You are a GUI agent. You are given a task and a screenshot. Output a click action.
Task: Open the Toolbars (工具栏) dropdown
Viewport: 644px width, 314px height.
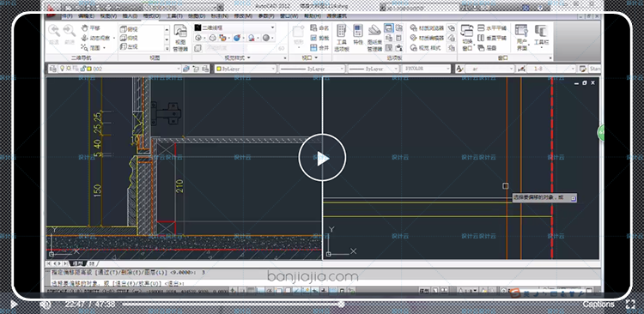pos(541,36)
